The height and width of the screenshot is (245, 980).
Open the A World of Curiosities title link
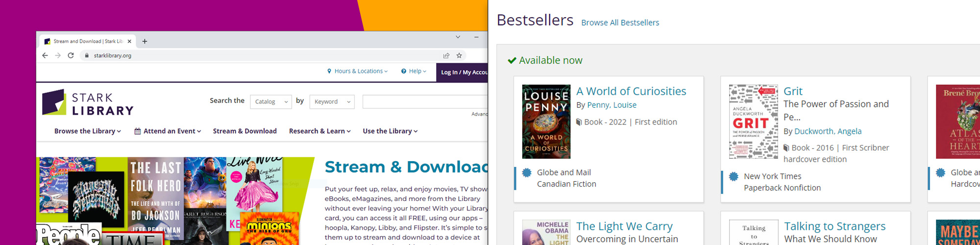(x=631, y=91)
